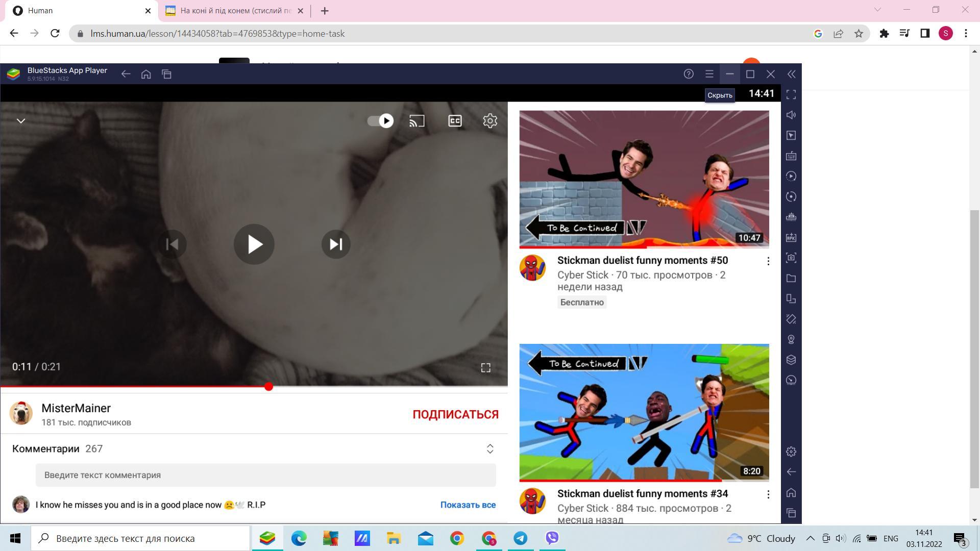Open BlueStacks screenshot camera icon
Image resolution: width=980 pixels, height=551 pixels.
click(791, 258)
